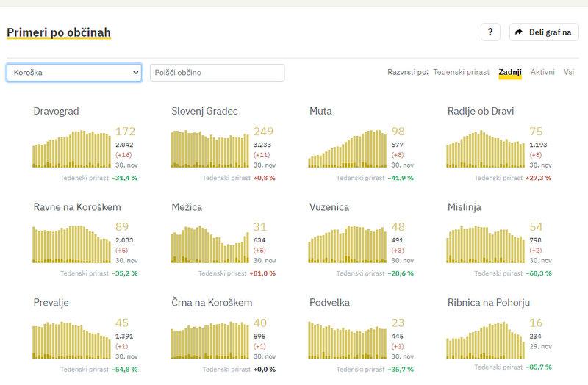The image size is (588, 385).
Task: Sort municipalities by Aktivni
Action: click(x=542, y=72)
